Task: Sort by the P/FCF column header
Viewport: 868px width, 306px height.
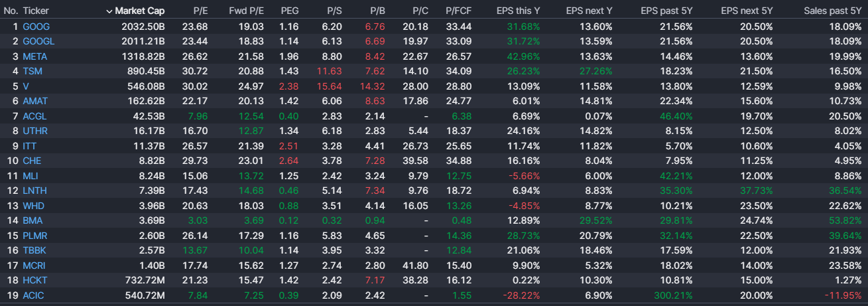Action: click(458, 11)
